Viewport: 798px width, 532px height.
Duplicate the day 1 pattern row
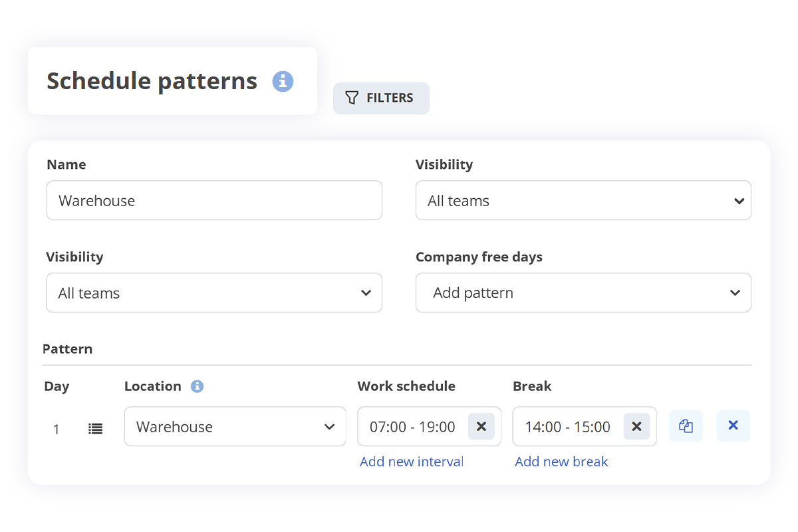click(x=686, y=426)
